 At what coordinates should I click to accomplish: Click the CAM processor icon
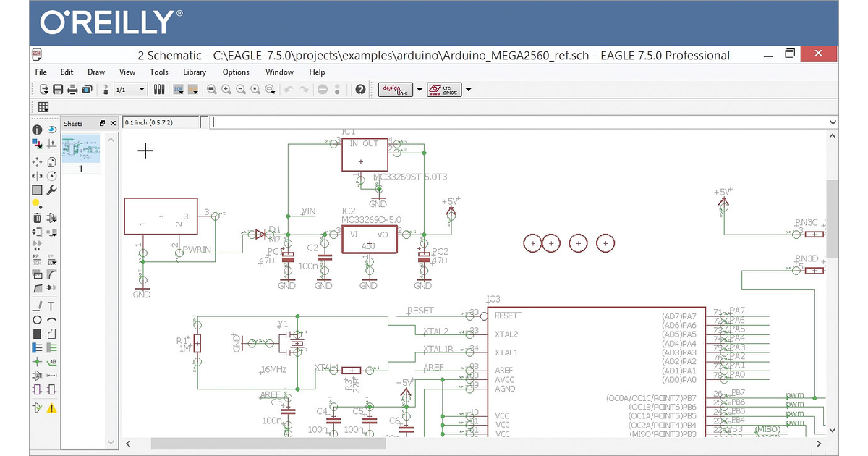[x=87, y=89]
